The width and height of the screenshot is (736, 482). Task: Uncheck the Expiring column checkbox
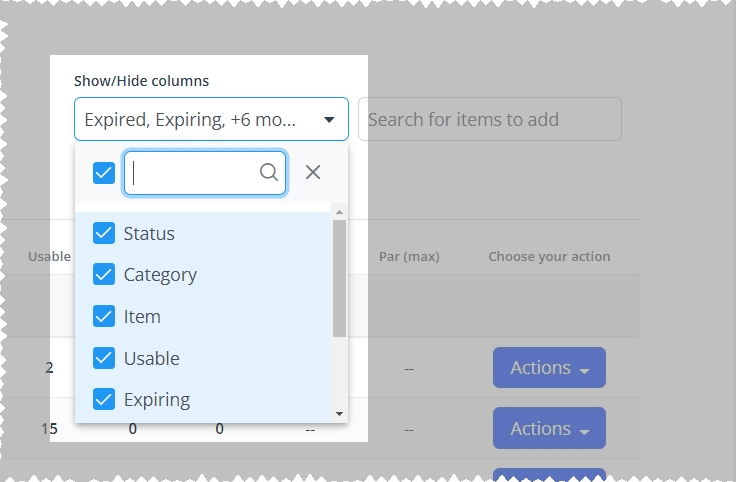coord(104,399)
